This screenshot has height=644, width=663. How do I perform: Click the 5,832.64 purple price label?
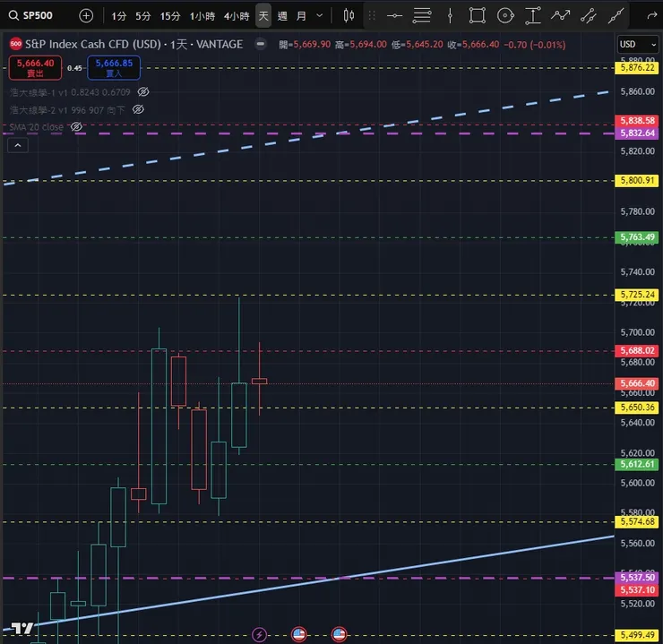[637, 133]
